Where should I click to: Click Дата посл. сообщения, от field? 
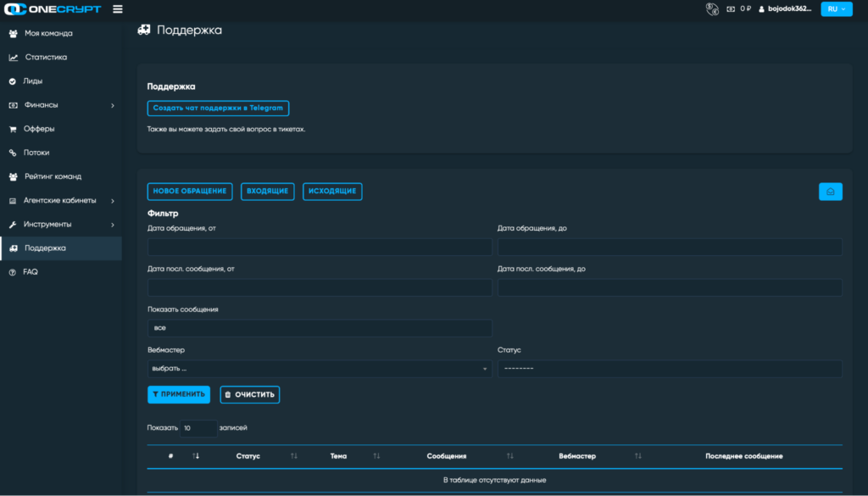[x=320, y=287]
